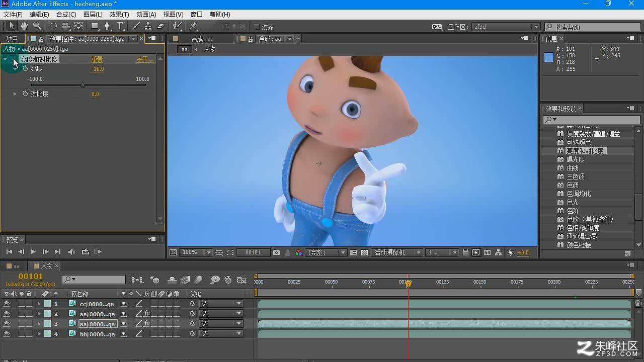Viewport: 644px width, 362px height.
Task: Open the 100% magnification dropdown
Action: coord(196,252)
